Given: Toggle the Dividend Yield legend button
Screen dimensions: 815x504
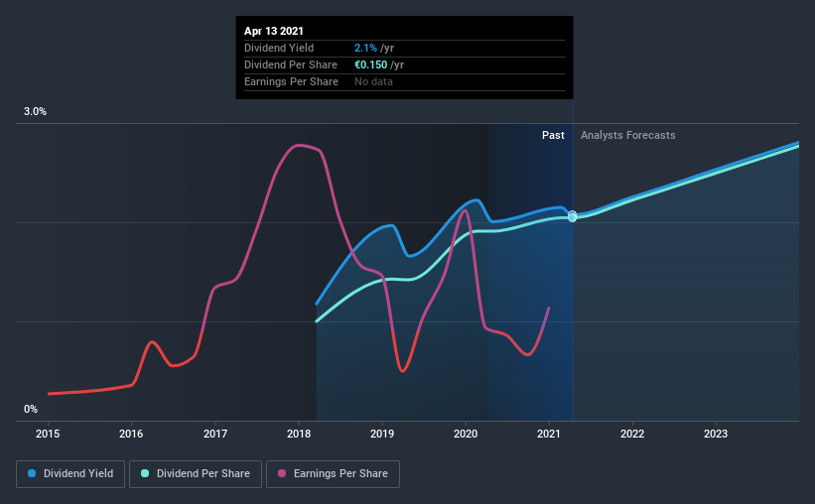Looking at the screenshot, I should (70, 474).
